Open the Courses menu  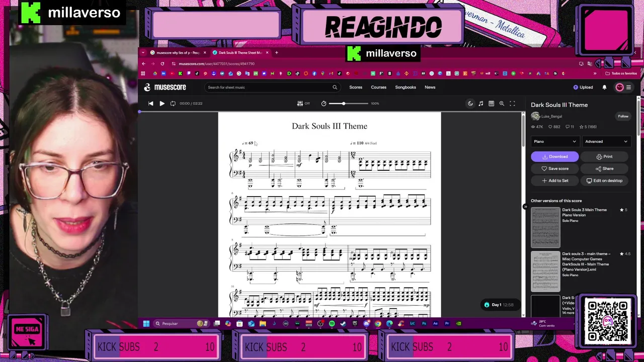click(378, 87)
